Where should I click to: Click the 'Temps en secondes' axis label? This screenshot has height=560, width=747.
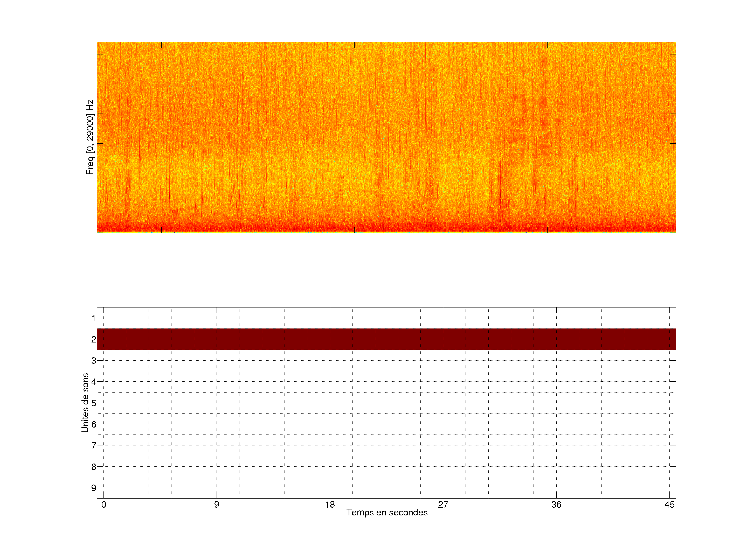[387, 512]
